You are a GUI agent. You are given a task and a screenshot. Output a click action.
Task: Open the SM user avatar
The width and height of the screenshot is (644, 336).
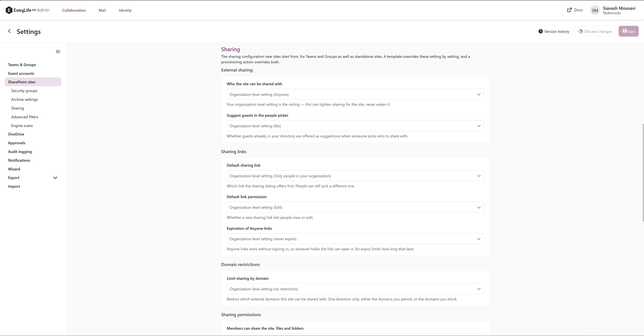(x=595, y=10)
